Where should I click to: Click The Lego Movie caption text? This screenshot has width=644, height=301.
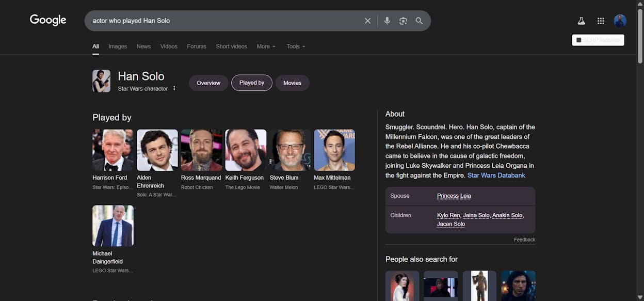(x=243, y=187)
